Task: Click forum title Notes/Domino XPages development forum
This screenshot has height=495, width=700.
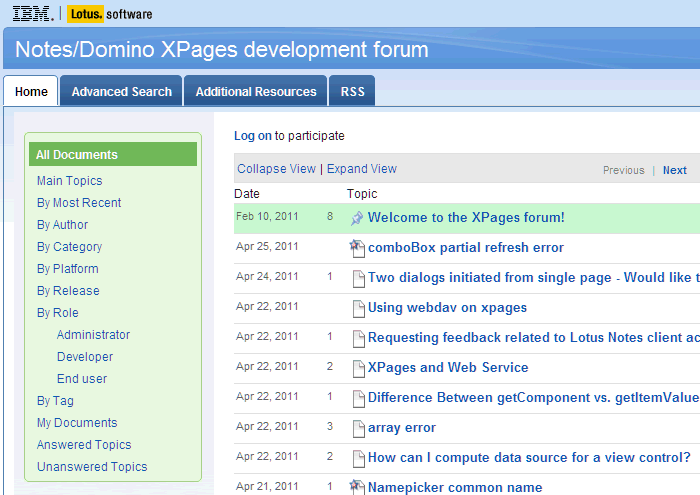Action: pos(221,50)
